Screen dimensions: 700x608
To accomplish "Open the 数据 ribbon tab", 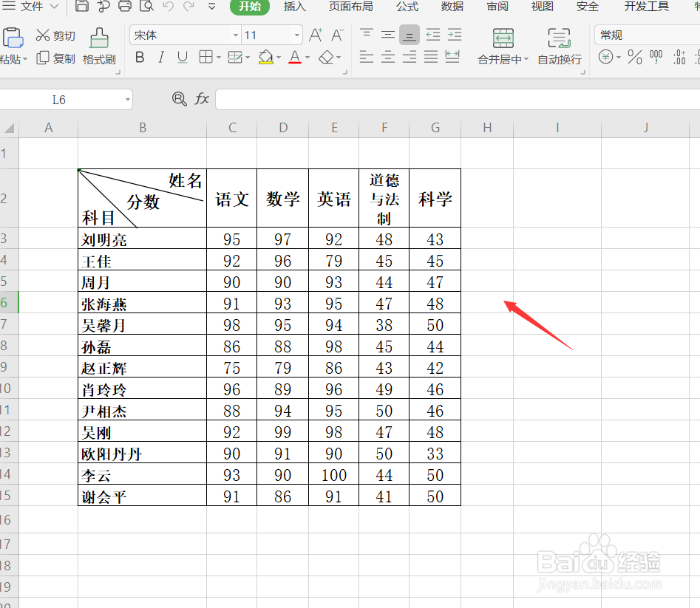I will pos(452,7).
